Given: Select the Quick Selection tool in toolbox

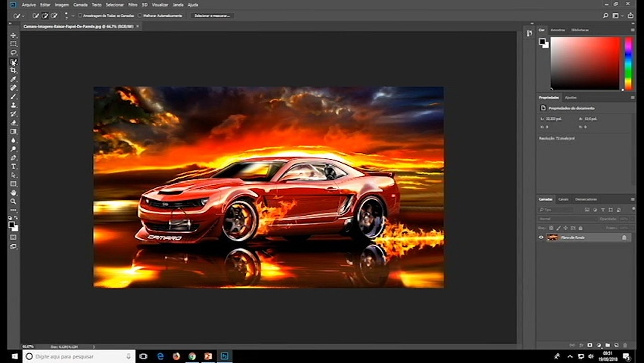Looking at the screenshot, I should click(x=13, y=62).
